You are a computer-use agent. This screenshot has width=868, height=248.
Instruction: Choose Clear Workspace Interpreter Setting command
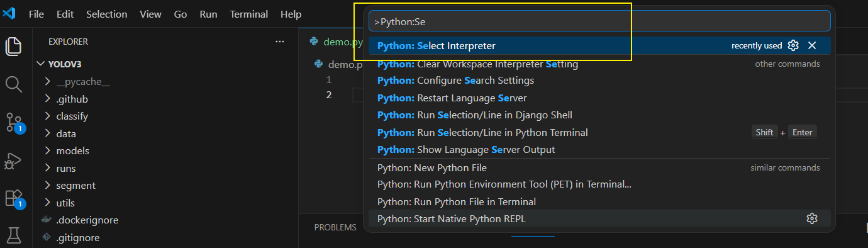tap(599, 64)
